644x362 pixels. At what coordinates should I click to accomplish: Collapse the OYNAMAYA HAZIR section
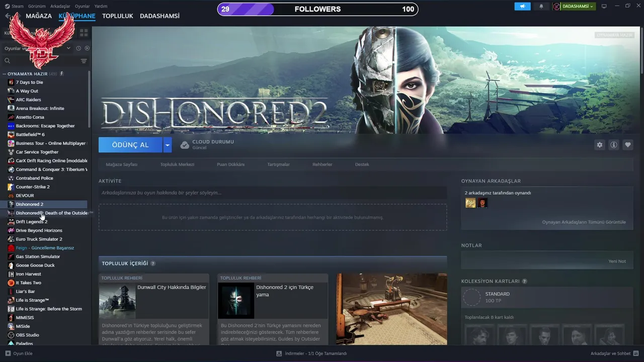[x=4, y=74]
